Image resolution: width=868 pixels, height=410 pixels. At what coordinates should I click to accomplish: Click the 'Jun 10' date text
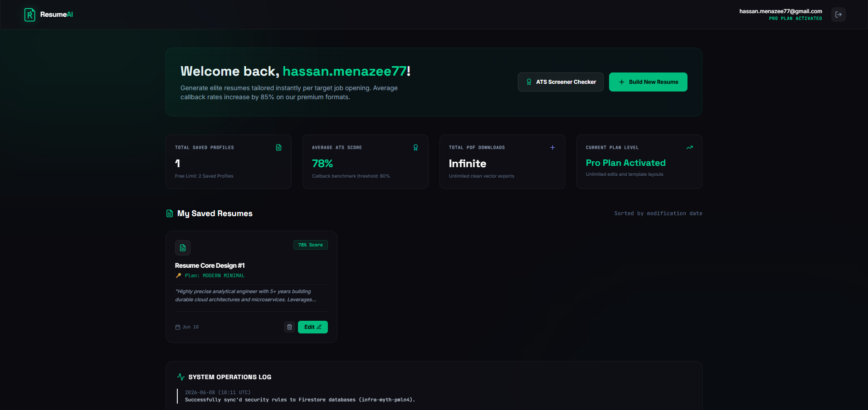coord(190,327)
